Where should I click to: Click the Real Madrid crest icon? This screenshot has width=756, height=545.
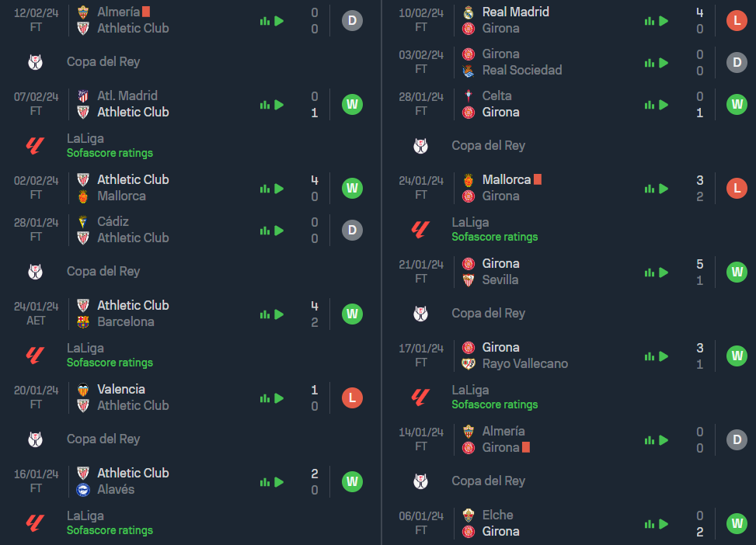(469, 12)
